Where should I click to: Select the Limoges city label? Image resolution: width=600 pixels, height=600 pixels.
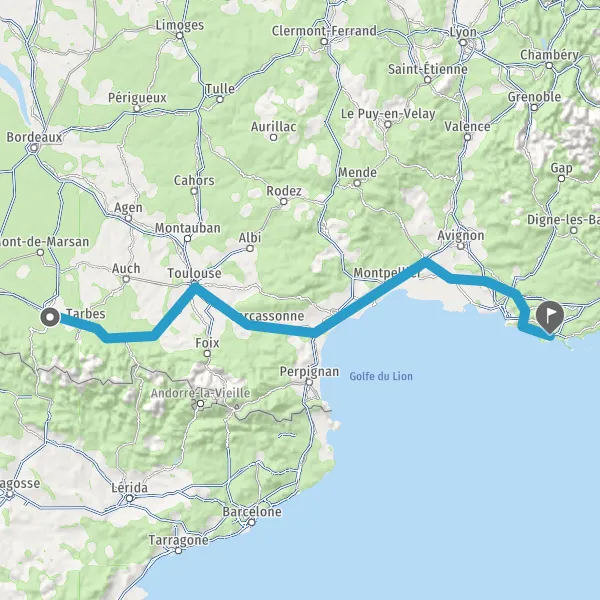point(179,25)
